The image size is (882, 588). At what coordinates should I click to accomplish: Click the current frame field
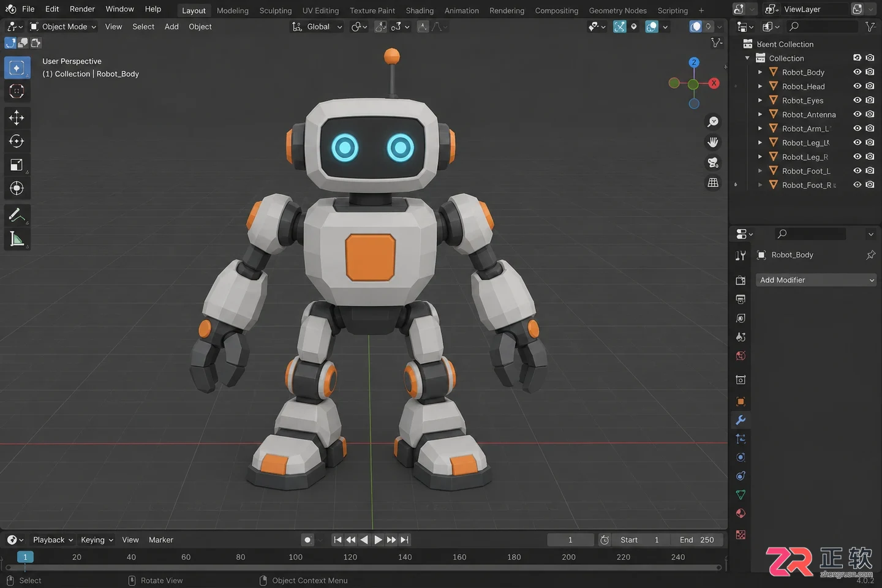pos(570,540)
